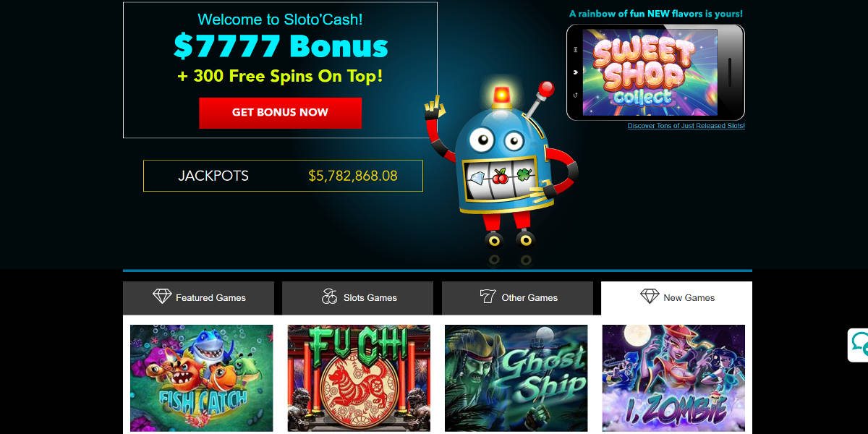Click the Jackpots amount box

[x=283, y=176]
